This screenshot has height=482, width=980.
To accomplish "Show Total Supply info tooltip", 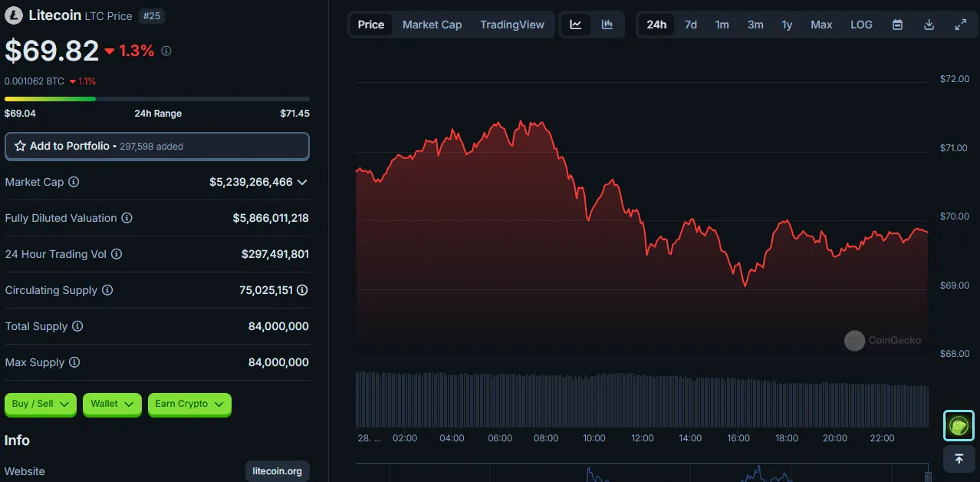I will [x=77, y=326].
